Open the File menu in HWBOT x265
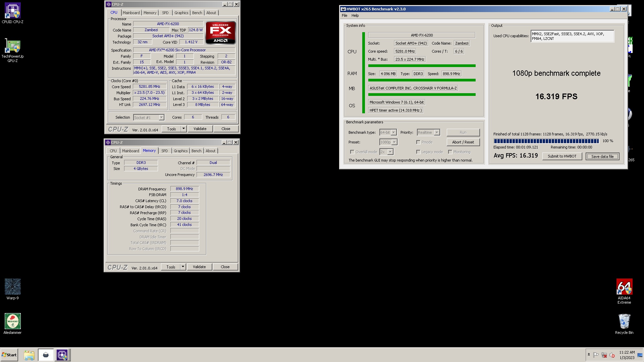This screenshot has height=362, width=644. (x=344, y=15)
